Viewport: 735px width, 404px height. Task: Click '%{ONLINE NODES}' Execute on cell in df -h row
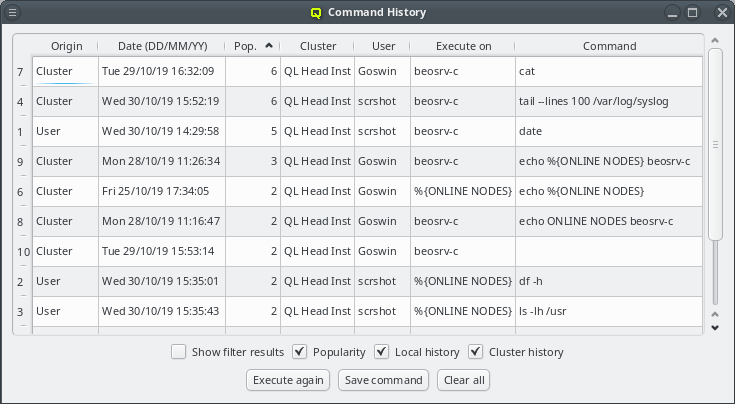coord(463,281)
